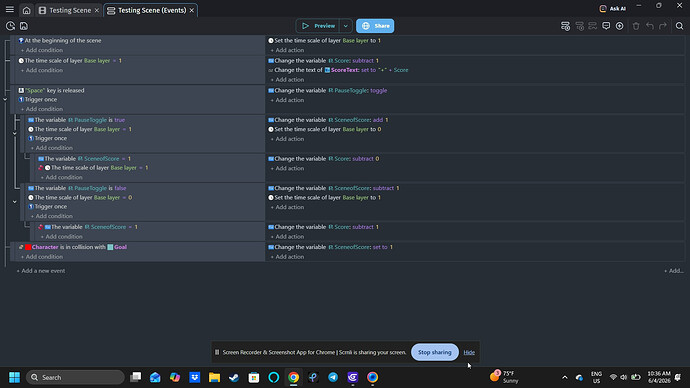Open the choose-and-add event circle plus icon

[620, 26]
